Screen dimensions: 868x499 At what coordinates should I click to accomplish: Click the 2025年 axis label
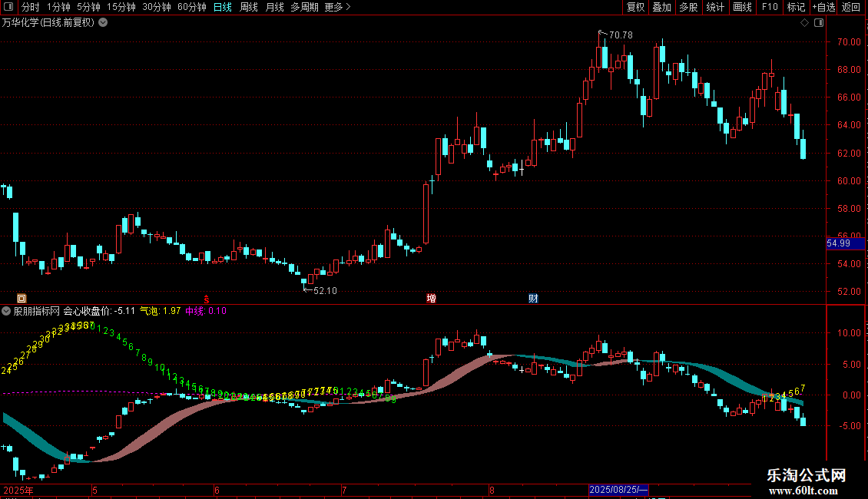[18, 490]
